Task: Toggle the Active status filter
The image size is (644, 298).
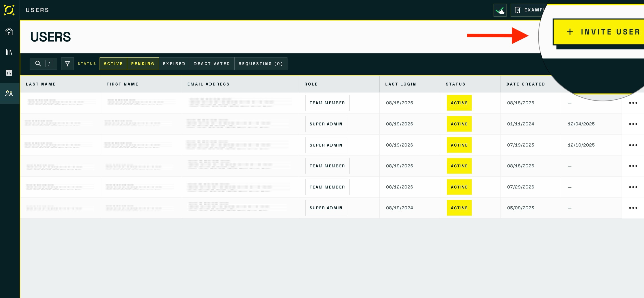Action: [113, 64]
